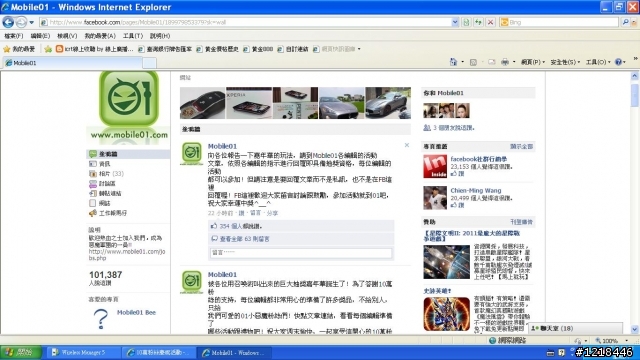The width and height of the screenshot is (640, 360).
Task: Go back with the browser Back arrow
Action: (x=8, y=22)
